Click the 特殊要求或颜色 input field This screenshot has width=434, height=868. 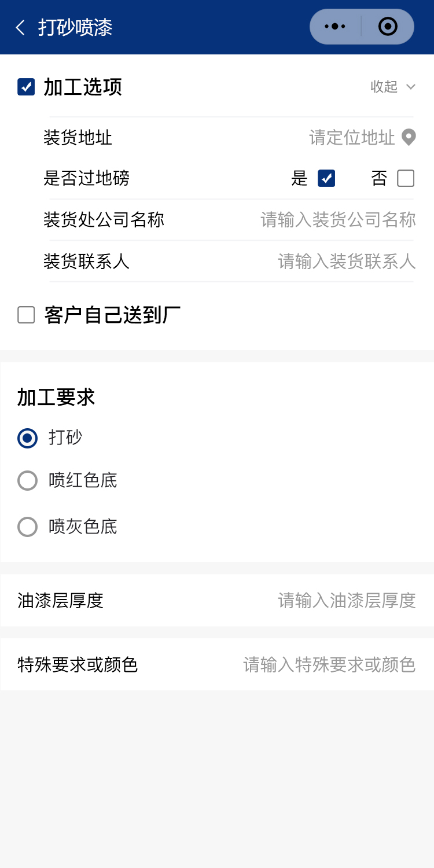[x=329, y=665]
